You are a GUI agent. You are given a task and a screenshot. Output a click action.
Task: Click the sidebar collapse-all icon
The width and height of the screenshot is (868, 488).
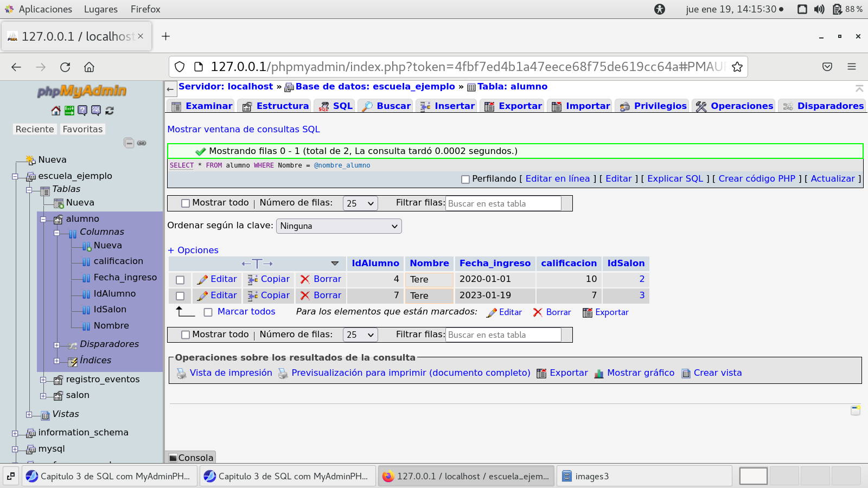click(x=129, y=143)
